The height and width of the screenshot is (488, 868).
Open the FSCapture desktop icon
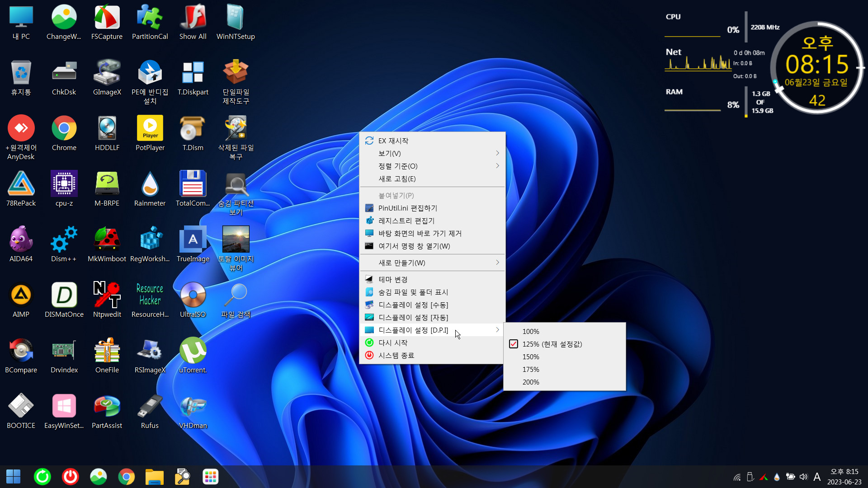[x=107, y=23]
